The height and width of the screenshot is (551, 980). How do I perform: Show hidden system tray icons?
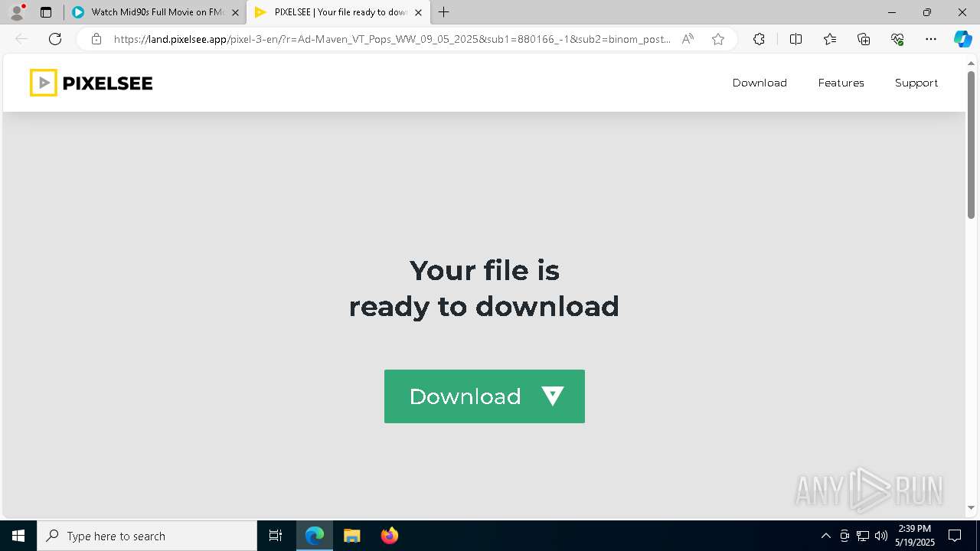tap(825, 536)
